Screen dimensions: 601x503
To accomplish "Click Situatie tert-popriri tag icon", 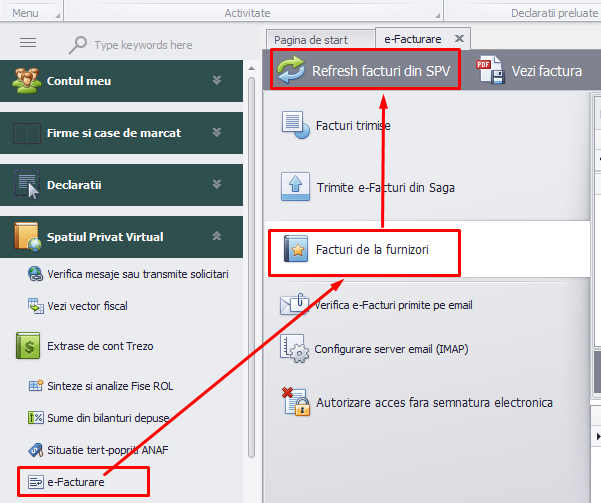I will [36, 450].
